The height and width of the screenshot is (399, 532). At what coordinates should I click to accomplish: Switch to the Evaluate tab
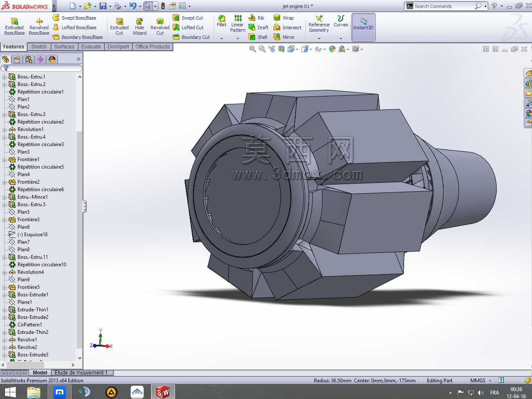[91, 47]
